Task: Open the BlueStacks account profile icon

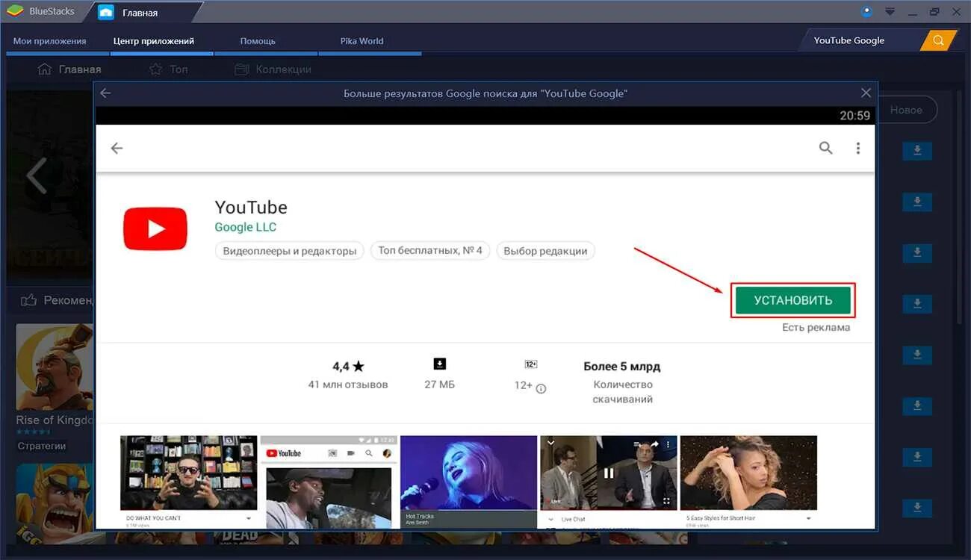Action: [866, 11]
